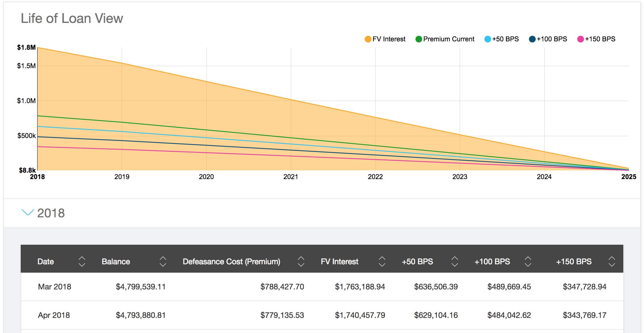Toggle Premium Current legend series
Viewport: 644px width, 333px height.
[445, 39]
